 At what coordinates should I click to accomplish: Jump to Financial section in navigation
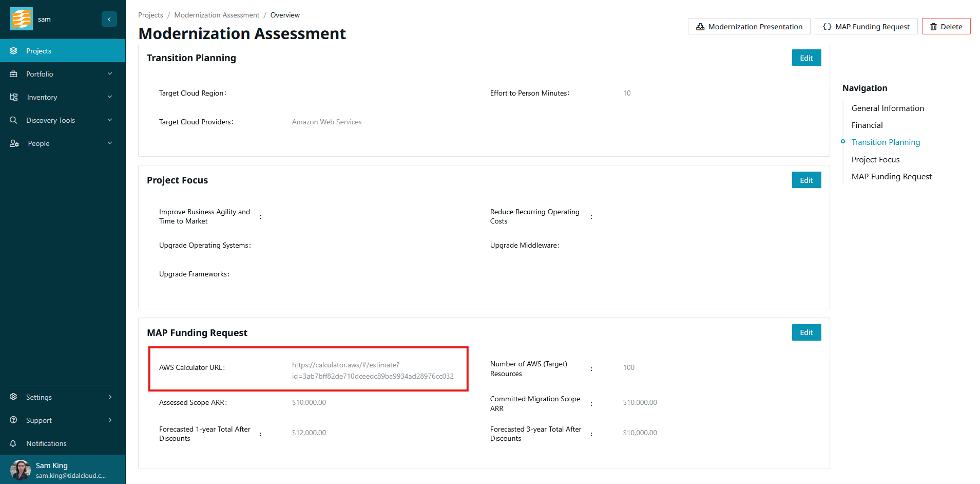867,125
